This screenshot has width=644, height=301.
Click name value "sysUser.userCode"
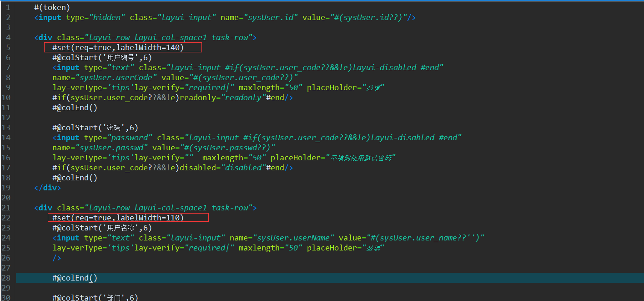click(116, 77)
